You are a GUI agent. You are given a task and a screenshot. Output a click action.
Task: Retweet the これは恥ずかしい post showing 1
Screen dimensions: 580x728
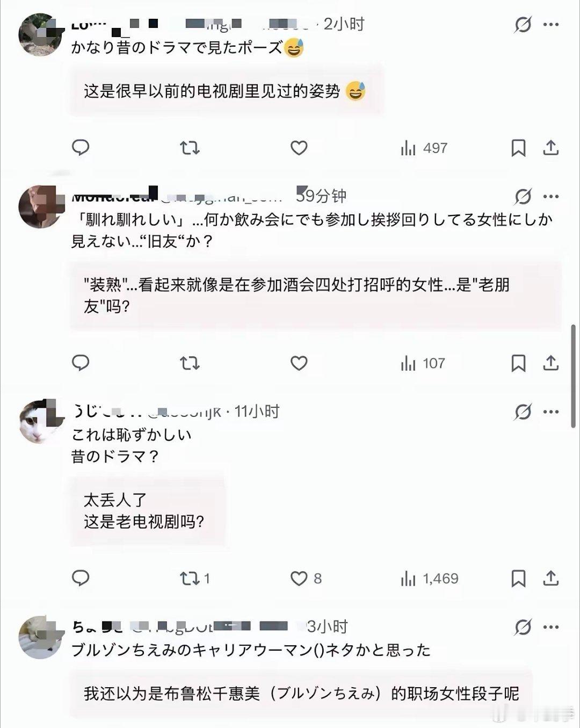194,579
